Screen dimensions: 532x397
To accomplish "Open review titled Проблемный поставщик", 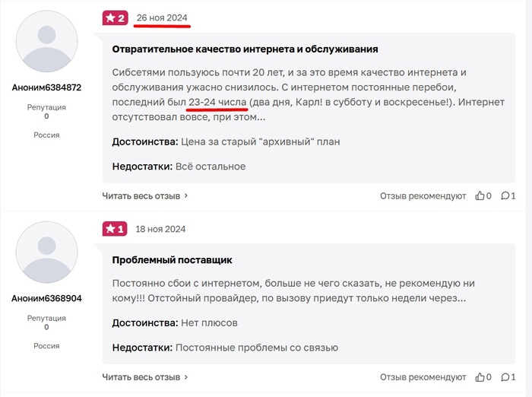I will click(172, 260).
